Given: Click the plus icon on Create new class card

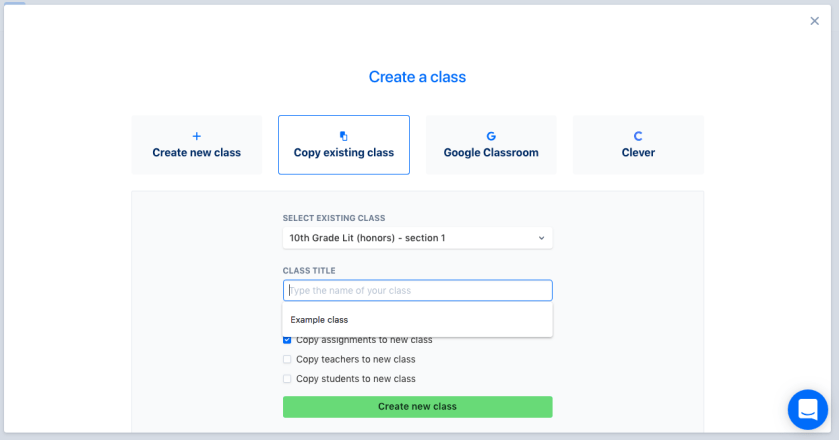Looking at the screenshot, I should click(x=196, y=136).
